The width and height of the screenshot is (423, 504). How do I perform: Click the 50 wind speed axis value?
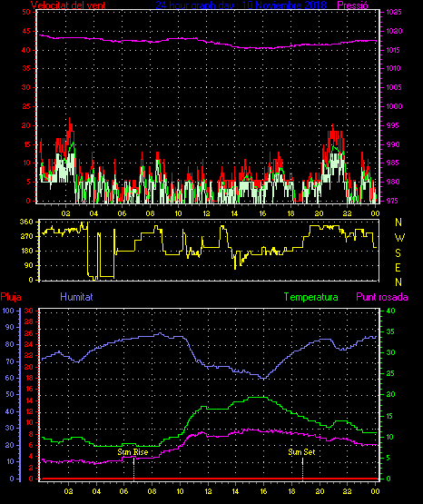tap(26, 12)
